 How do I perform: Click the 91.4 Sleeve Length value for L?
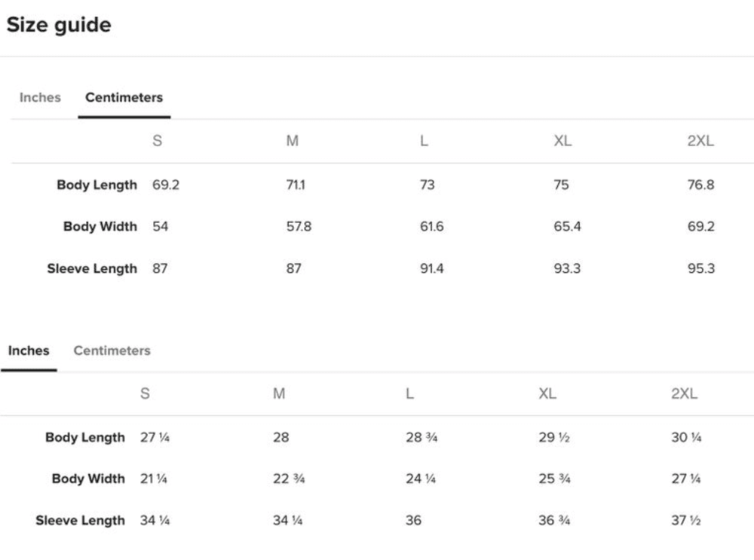click(x=432, y=268)
